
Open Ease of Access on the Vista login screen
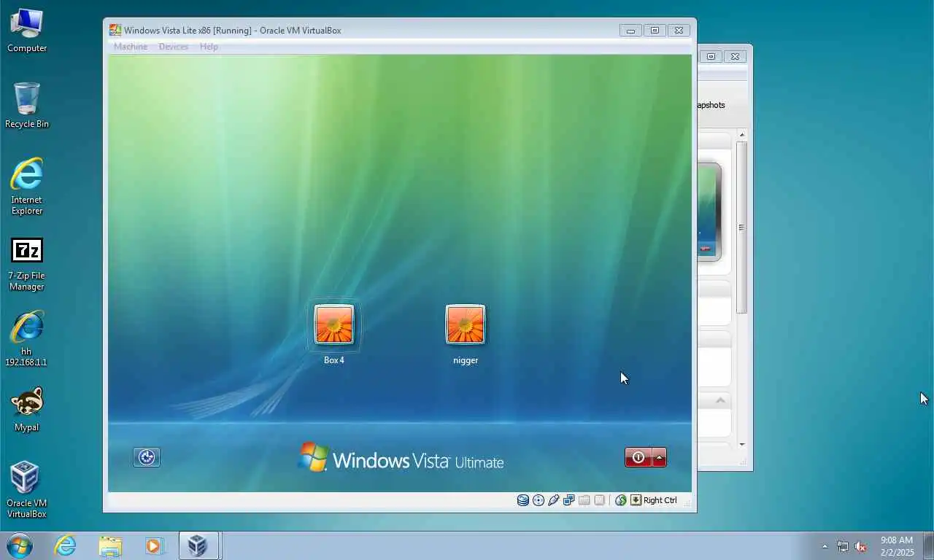point(147,457)
